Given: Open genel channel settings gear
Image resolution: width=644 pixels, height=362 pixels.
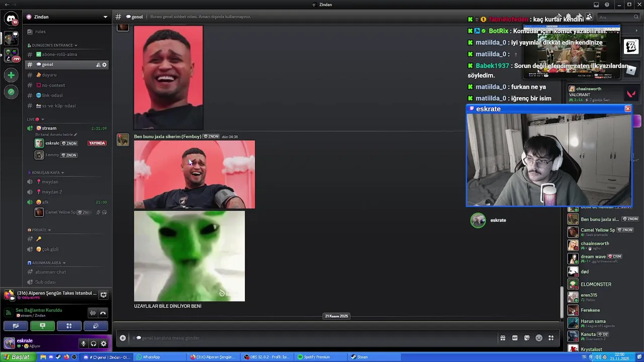Looking at the screenshot, I should 105,65.
